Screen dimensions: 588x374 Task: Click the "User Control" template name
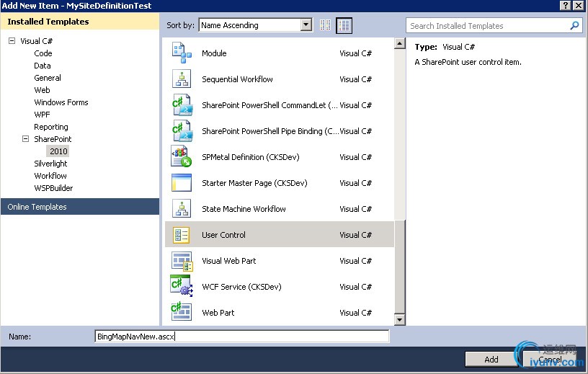point(223,235)
